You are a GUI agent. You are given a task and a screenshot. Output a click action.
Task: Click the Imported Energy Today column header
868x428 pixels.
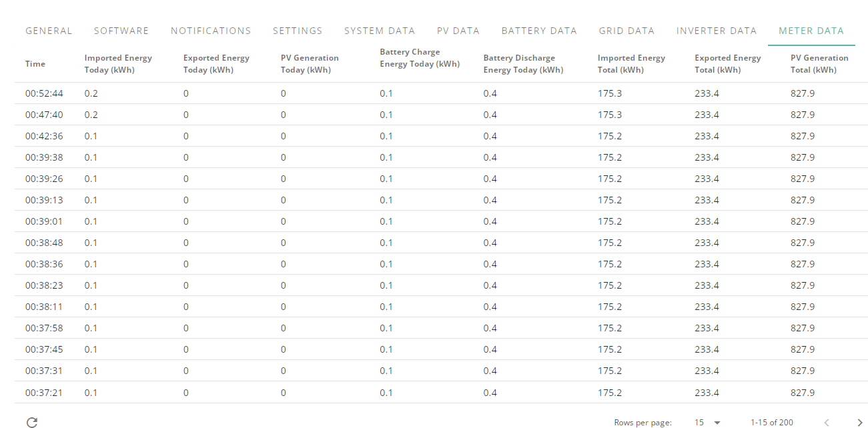(x=118, y=64)
